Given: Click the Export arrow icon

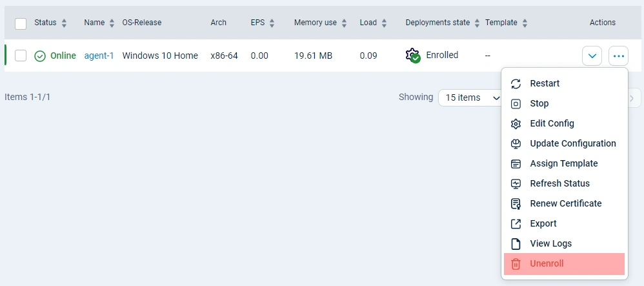Looking at the screenshot, I should (x=516, y=224).
